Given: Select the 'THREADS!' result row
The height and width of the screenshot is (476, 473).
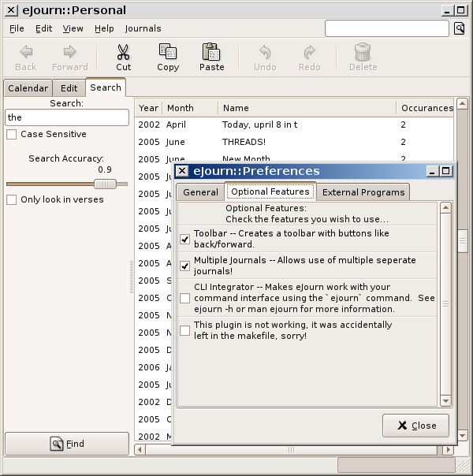Looking at the screenshot, I should (294, 142).
